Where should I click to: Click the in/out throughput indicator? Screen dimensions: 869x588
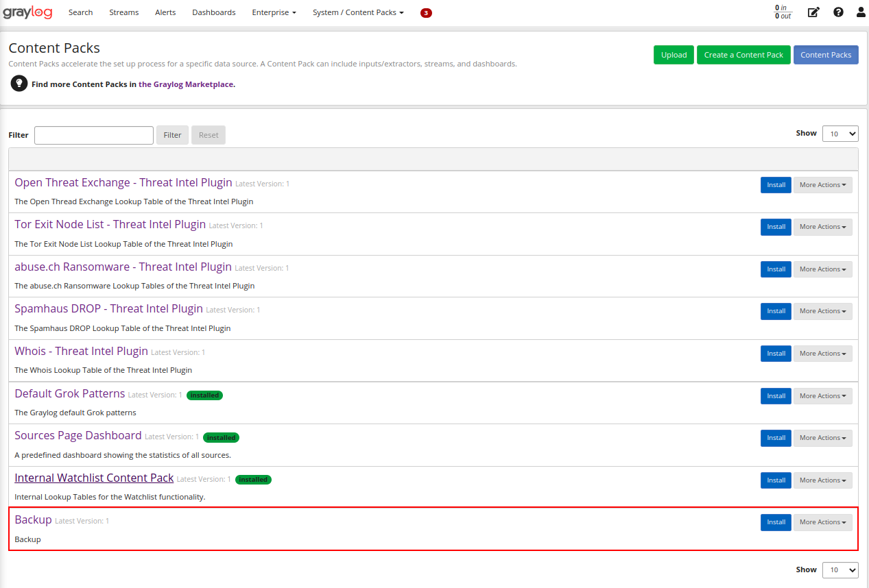pos(783,12)
